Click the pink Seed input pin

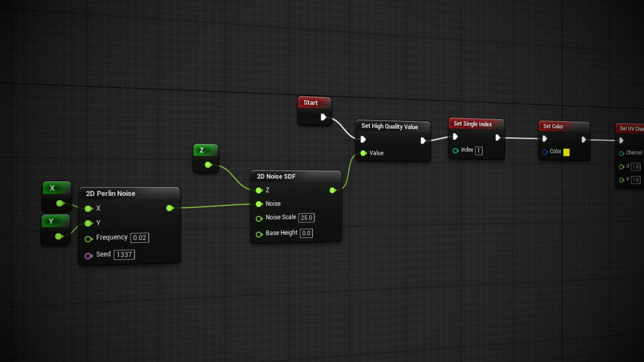tap(89, 255)
